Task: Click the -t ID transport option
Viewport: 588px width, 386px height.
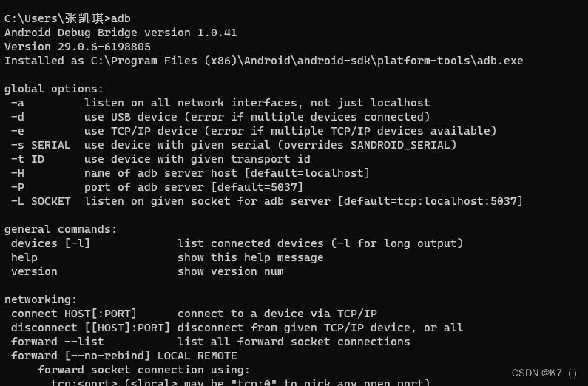Action: [x=160, y=159]
